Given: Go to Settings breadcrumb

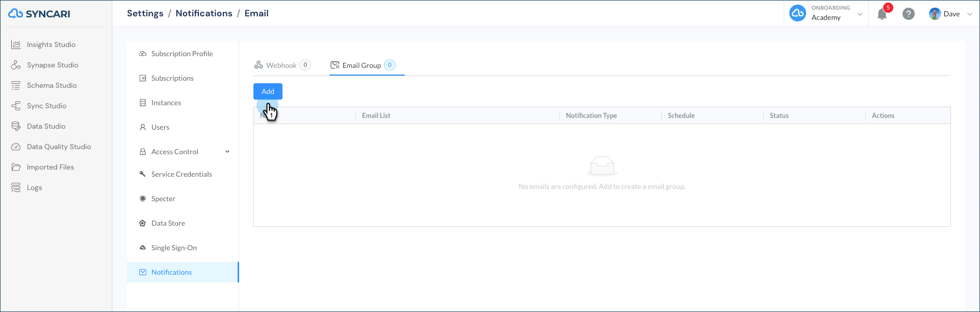Looking at the screenshot, I should tap(145, 13).
